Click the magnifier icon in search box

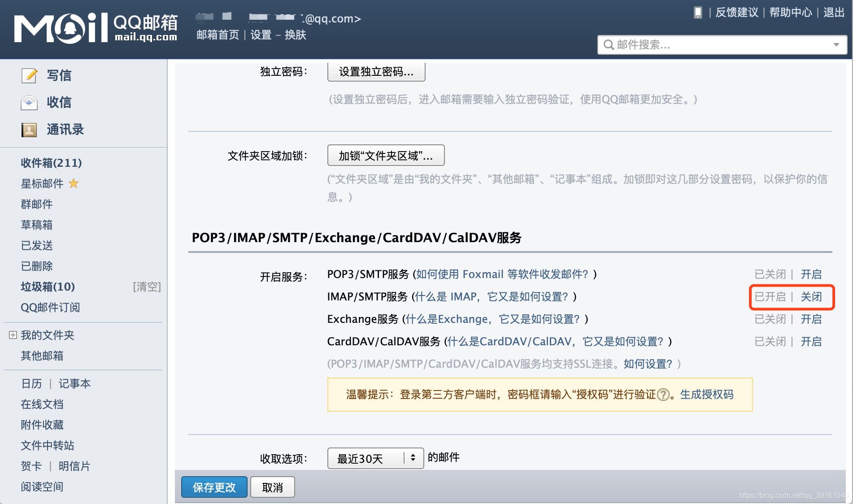click(x=609, y=45)
